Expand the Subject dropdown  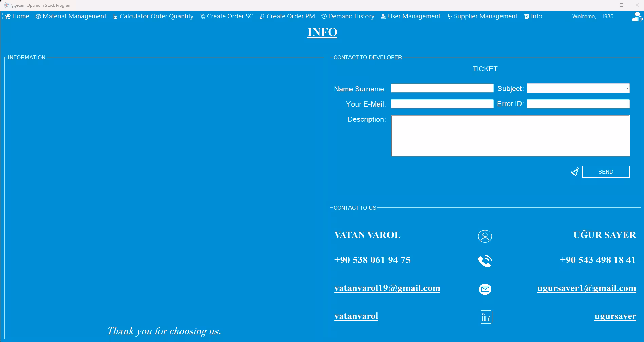(578, 88)
